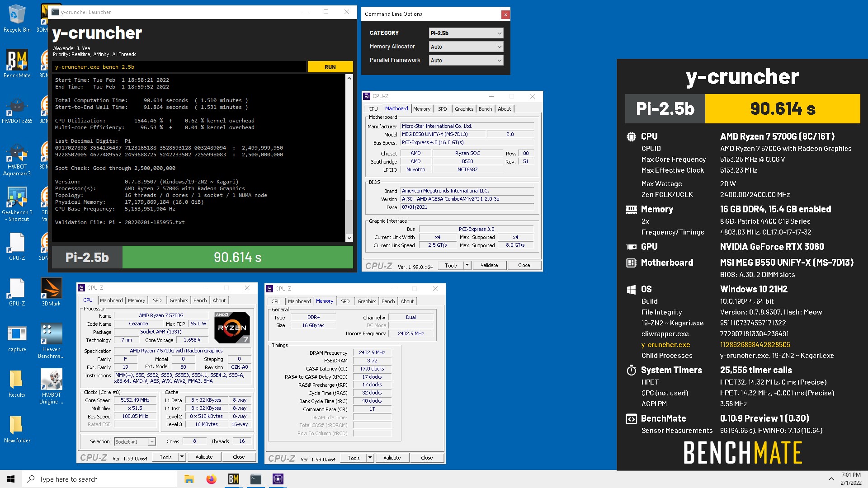Open HWBOT x265 desktop shortcut
This screenshot has height=488, width=868.
(x=17, y=109)
